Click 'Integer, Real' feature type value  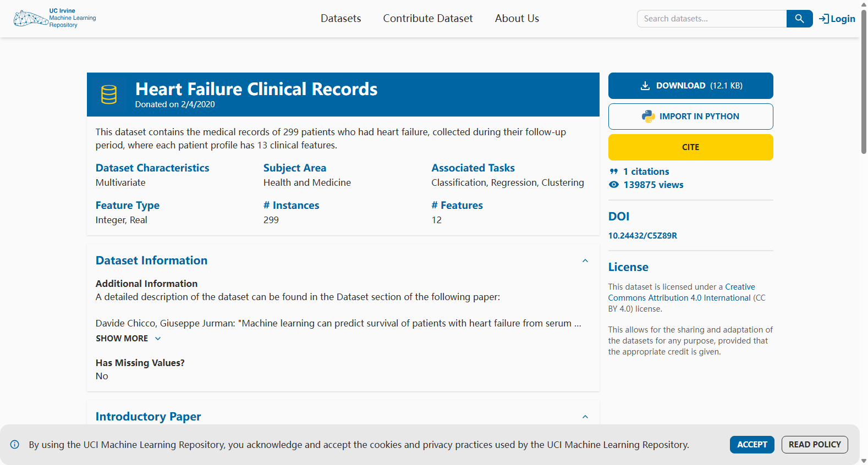pyautogui.click(x=122, y=220)
